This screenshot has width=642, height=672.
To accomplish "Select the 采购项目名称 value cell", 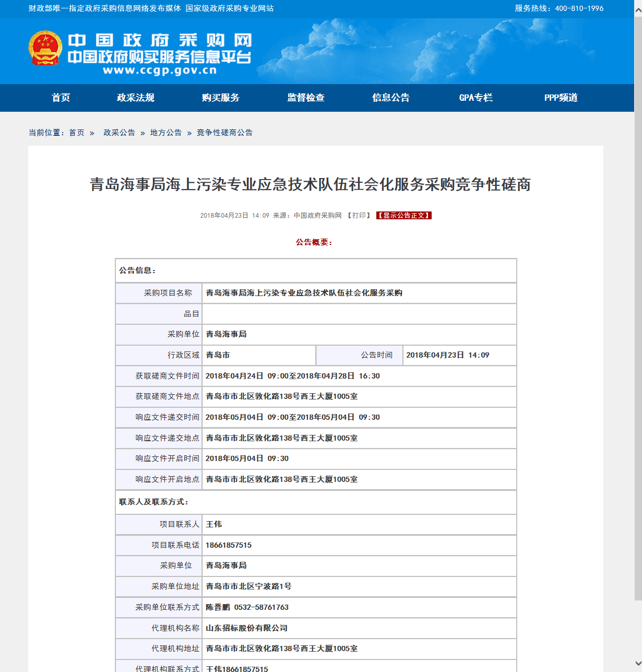I will (x=359, y=293).
